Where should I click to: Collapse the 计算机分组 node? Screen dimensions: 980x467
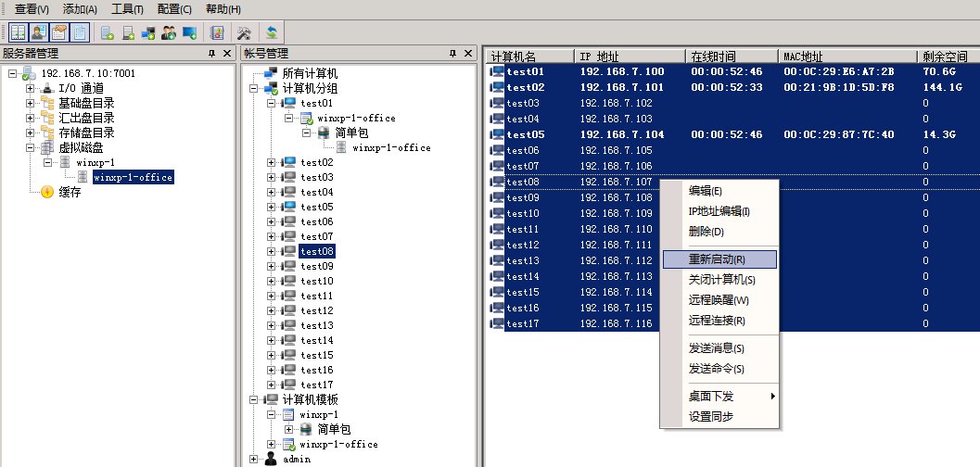click(x=254, y=89)
